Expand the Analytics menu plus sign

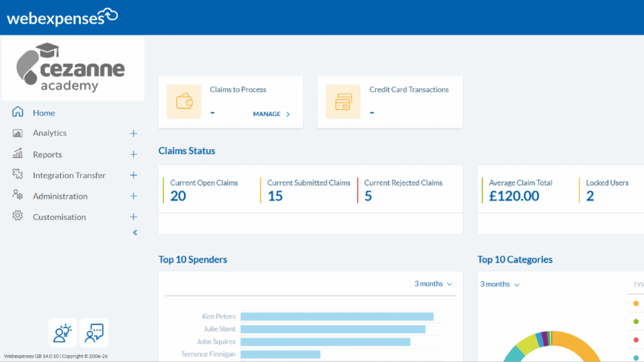tap(134, 134)
